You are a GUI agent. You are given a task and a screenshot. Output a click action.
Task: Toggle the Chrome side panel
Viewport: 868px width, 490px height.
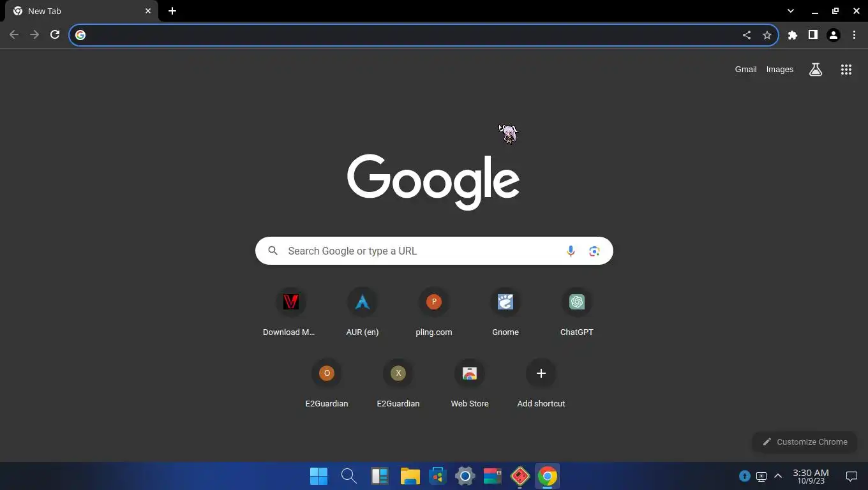click(x=813, y=35)
